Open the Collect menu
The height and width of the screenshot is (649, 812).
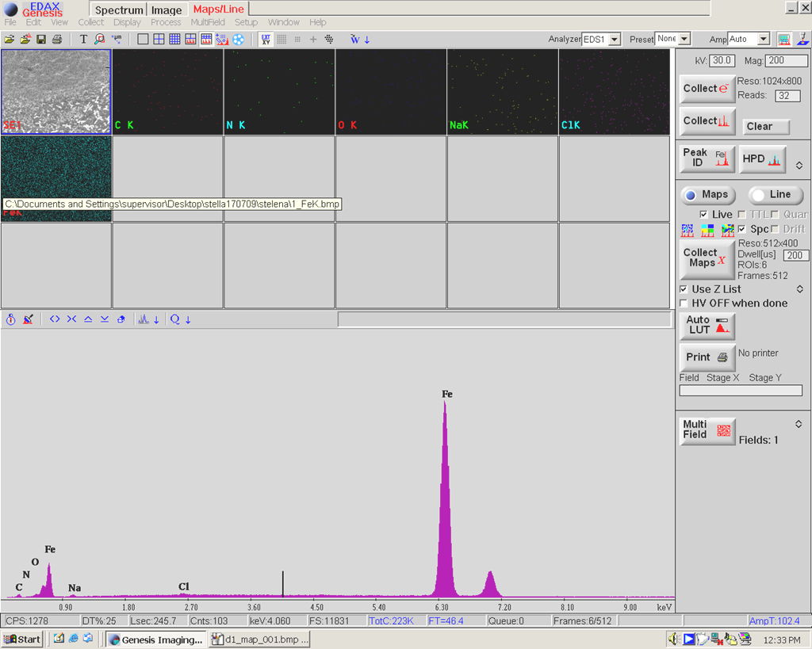(90, 22)
